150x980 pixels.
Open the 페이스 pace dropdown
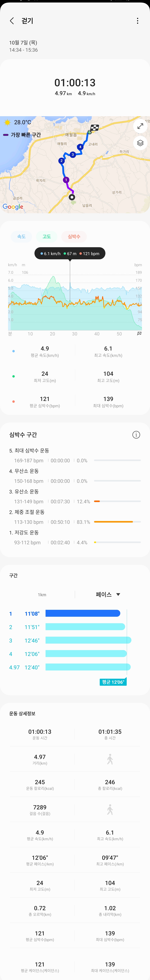click(104, 594)
